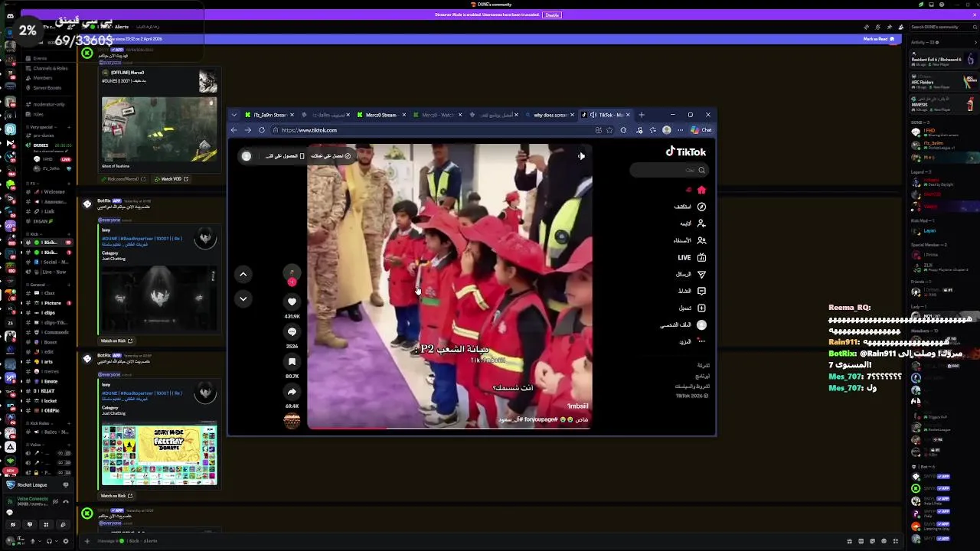
Task: Collapse the Kick Roles category
Action: [x=38, y=423]
